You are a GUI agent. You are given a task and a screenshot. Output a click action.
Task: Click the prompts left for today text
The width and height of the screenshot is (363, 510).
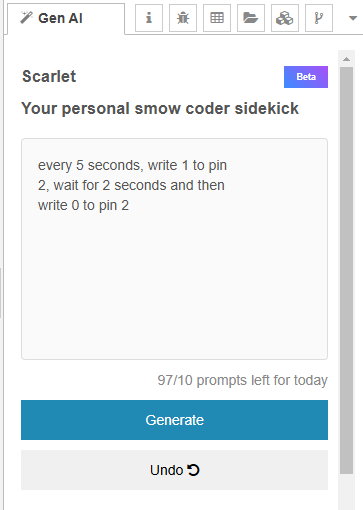click(x=242, y=380)
